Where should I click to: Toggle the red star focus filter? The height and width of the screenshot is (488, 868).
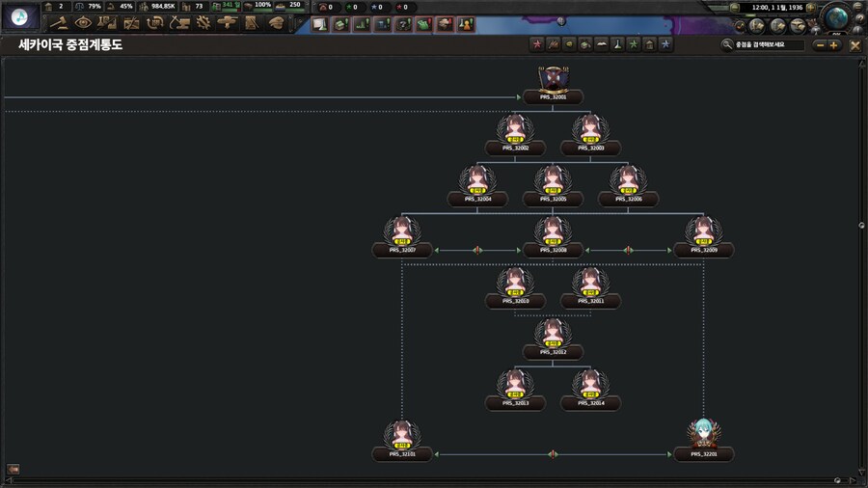[537, 44]
